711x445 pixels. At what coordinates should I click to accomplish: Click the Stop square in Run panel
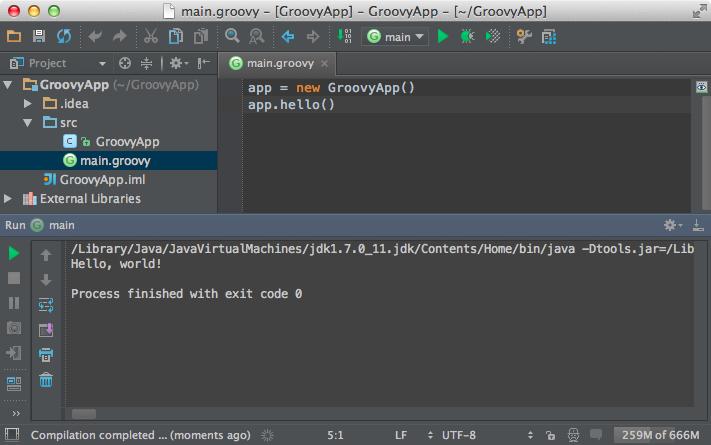click(14, 278)
